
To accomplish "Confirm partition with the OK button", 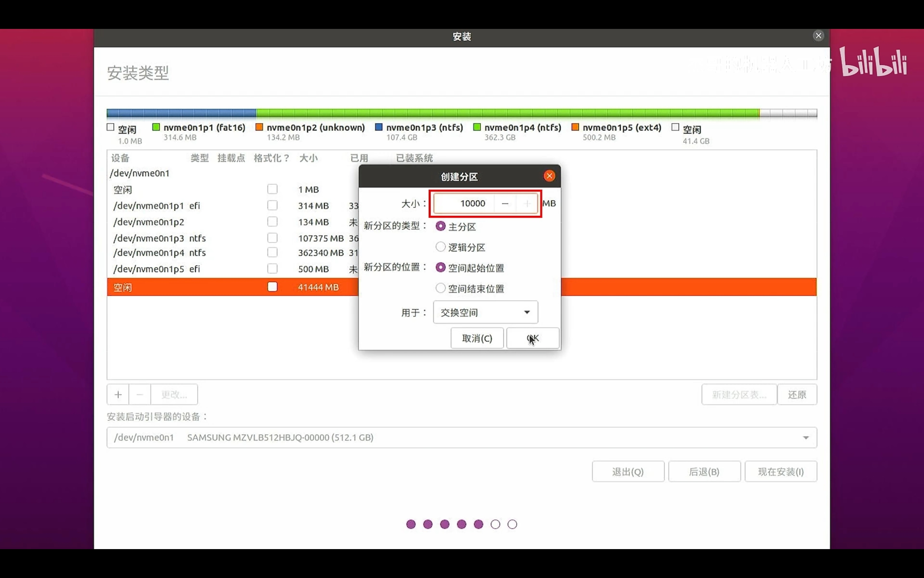I will [533, 338].
